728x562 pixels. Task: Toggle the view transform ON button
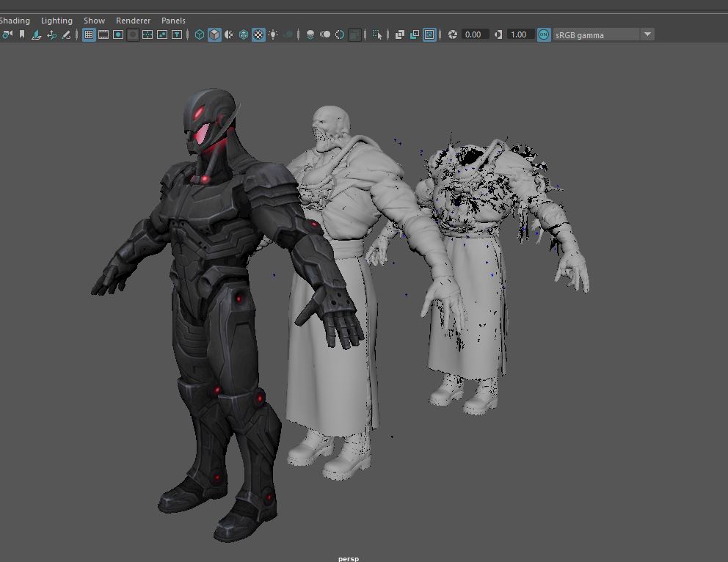click(544, 34)
